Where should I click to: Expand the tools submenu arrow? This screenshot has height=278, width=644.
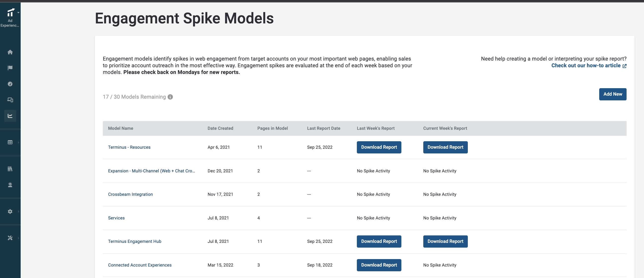(18, 238)
